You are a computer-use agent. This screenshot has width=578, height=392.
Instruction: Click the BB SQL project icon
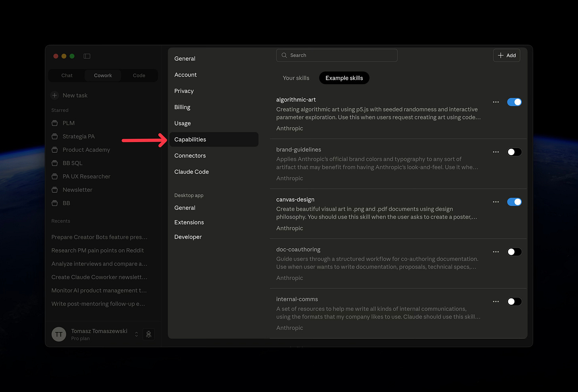55,163
